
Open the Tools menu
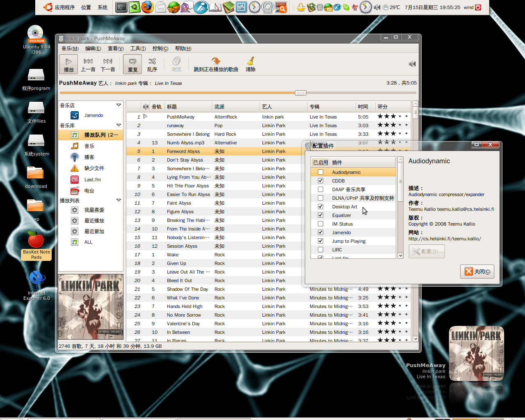point(138,48)
